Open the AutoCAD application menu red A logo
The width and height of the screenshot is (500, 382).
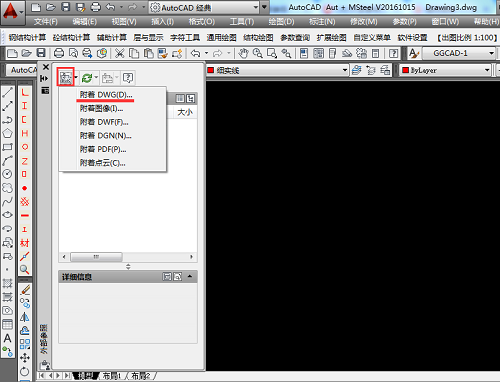tap(10, 12)
